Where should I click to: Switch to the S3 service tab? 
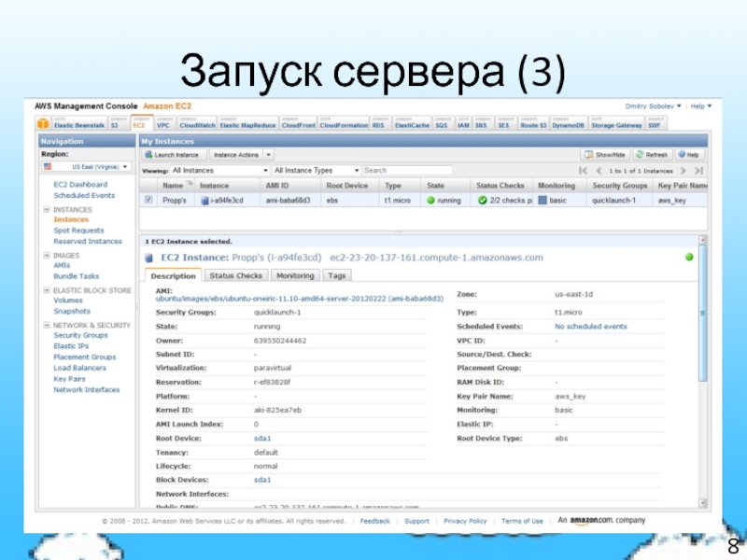point(119,123)
